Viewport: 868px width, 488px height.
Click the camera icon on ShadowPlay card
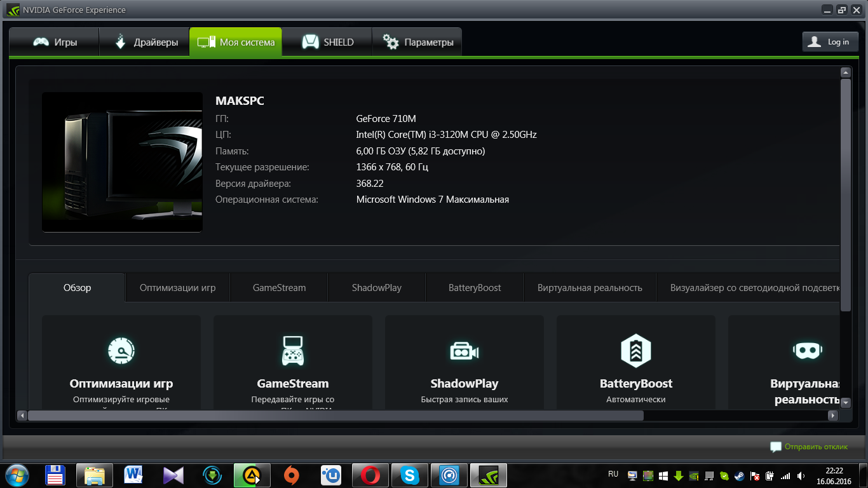[x=465, y=351]
